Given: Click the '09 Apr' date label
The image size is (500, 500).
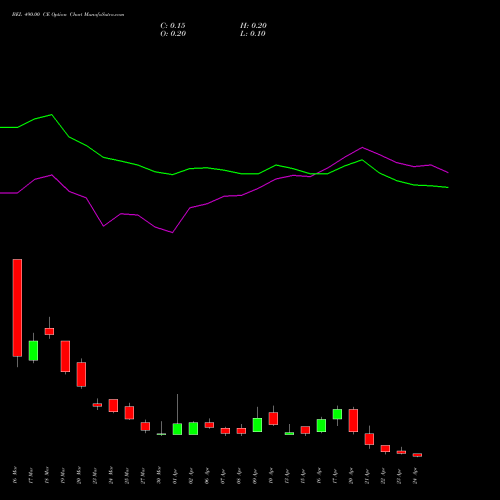Looking at the screenshot, I should click(255, 476).
